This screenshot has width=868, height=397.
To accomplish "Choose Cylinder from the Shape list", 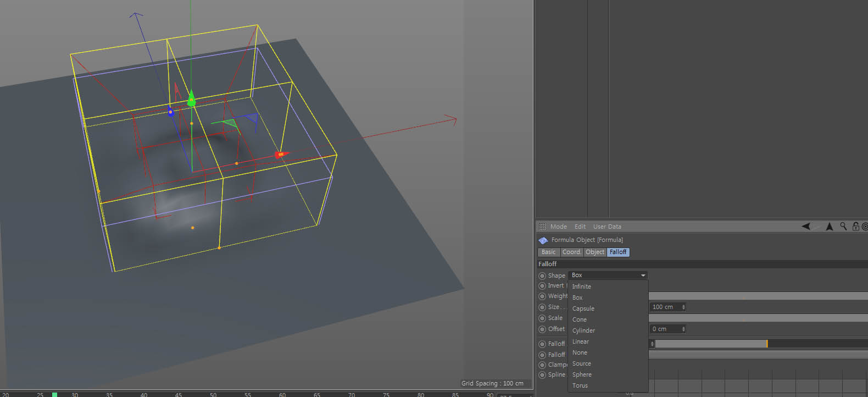I will click(608, 330).
